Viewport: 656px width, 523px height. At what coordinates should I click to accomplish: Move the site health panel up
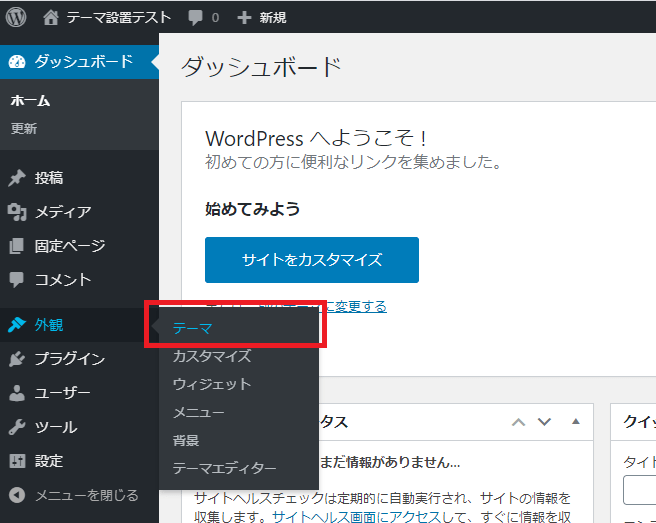[518, 422]
